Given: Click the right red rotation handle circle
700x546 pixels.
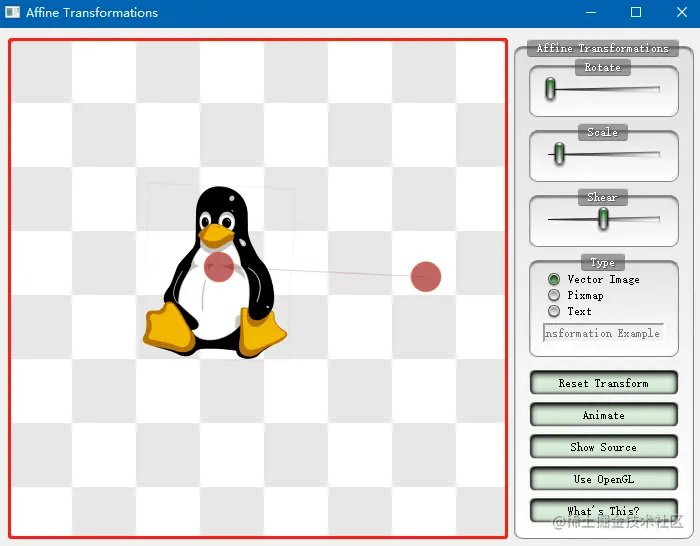Looking at the screenshot, I should (x=426, y=277).
